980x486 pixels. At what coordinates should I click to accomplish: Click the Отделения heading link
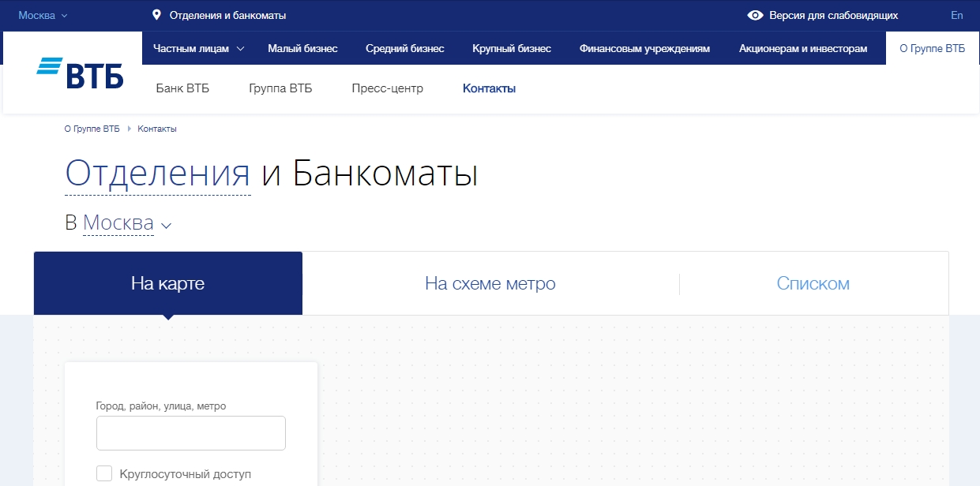(157, 174)
